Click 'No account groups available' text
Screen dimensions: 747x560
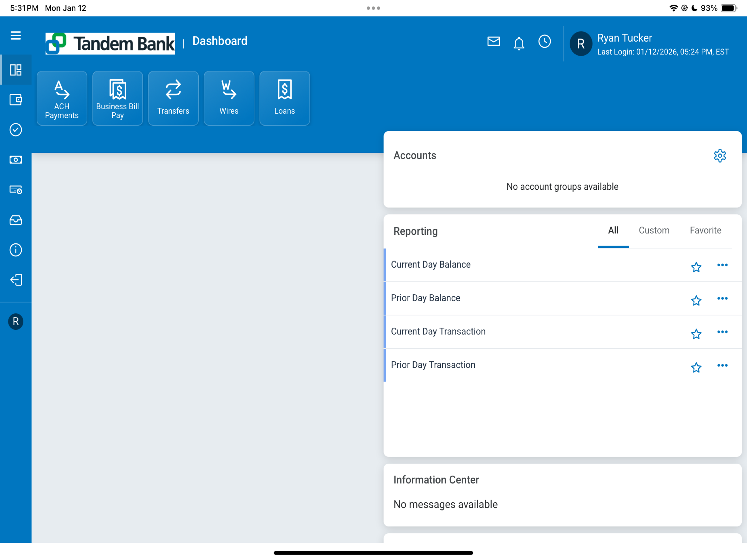(x=562, y=187)
